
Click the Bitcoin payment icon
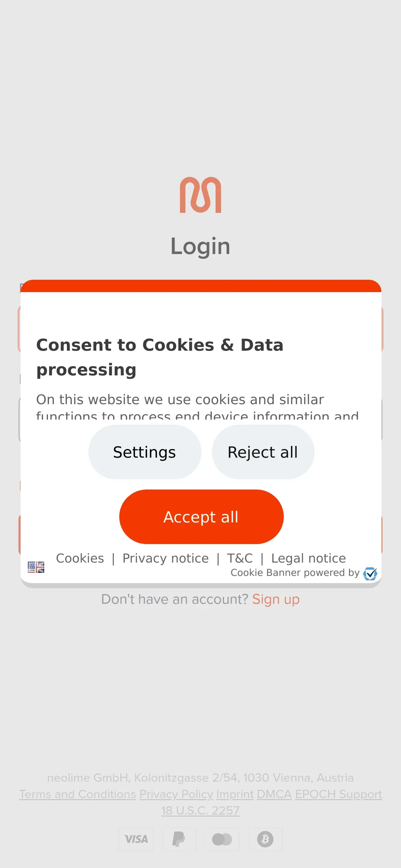point(265,839)
